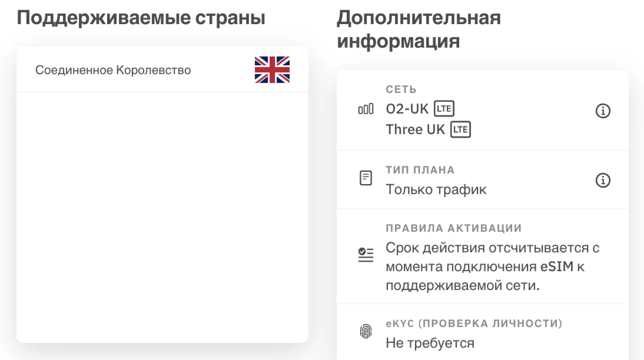
Task: Open the plan type info icon
Action: (x=603, y=181)
